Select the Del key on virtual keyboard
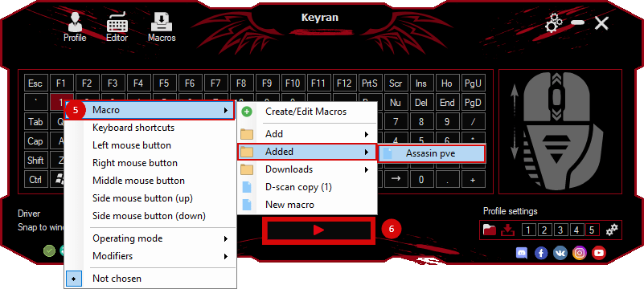This screenshot has width=644, height=289. click(x=421, y=102)
